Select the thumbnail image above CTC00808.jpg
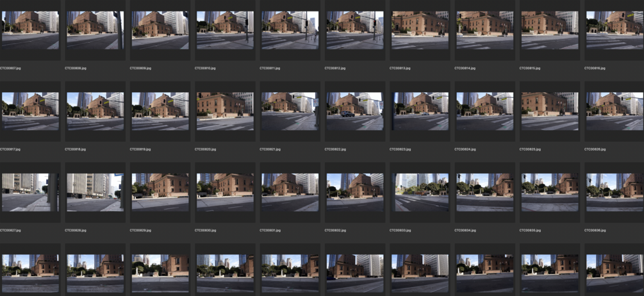Screen dimensions: 644x296 [x=95, y=30]
